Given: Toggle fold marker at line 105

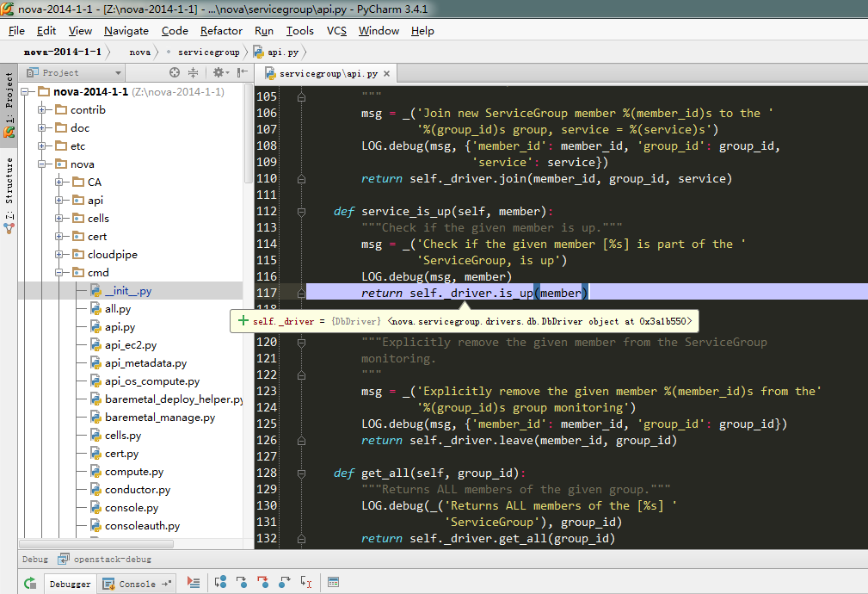Looking at the screenshot, I should [x=301, y=97].
